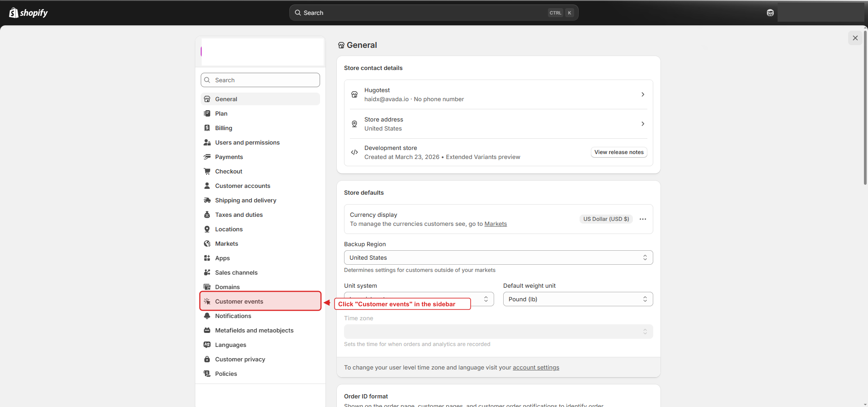Click the Languages icon in sidebar

(207, 345)
